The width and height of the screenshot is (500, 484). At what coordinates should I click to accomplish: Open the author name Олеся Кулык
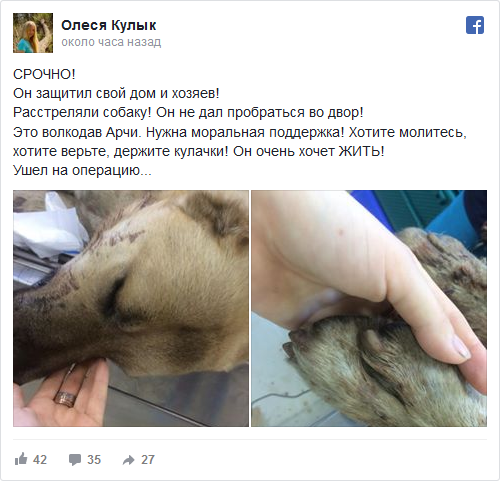(109, 25)
